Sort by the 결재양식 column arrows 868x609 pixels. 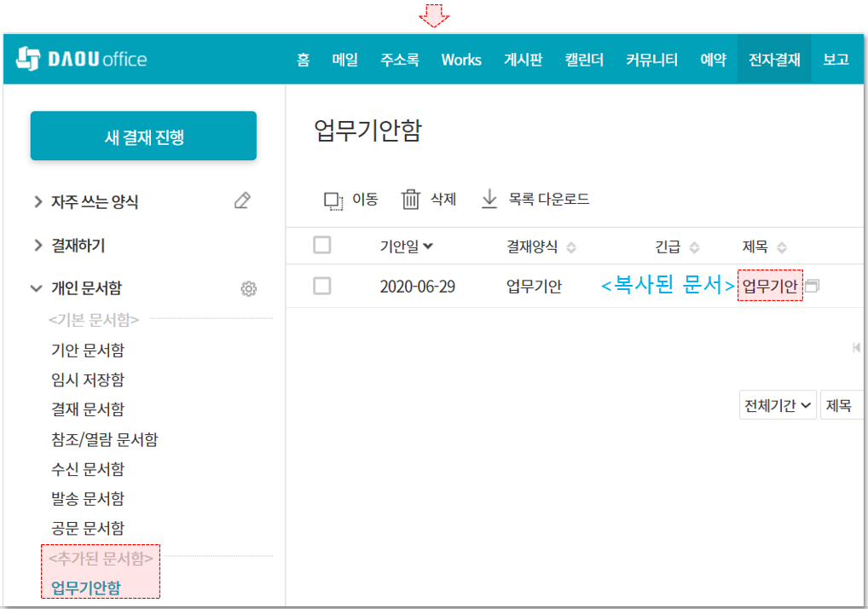coord(571,247)
